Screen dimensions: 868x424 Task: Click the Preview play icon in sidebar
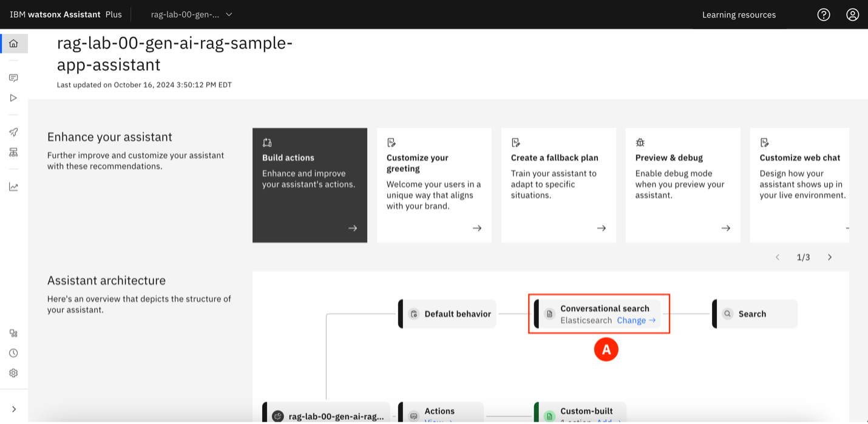click(13, 98)
